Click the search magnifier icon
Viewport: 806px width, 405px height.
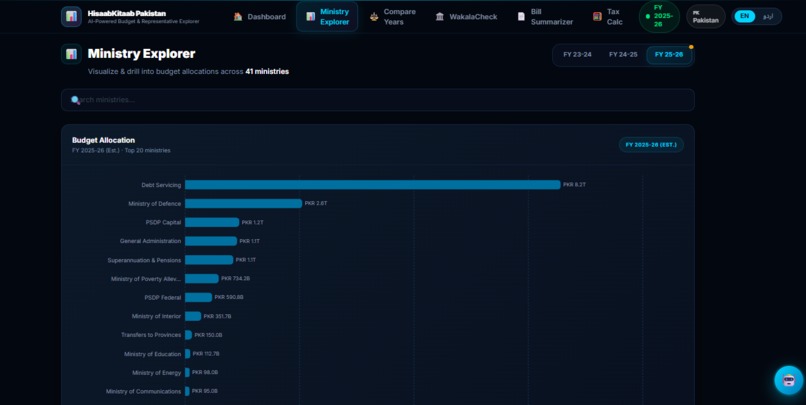click(75, 100)
